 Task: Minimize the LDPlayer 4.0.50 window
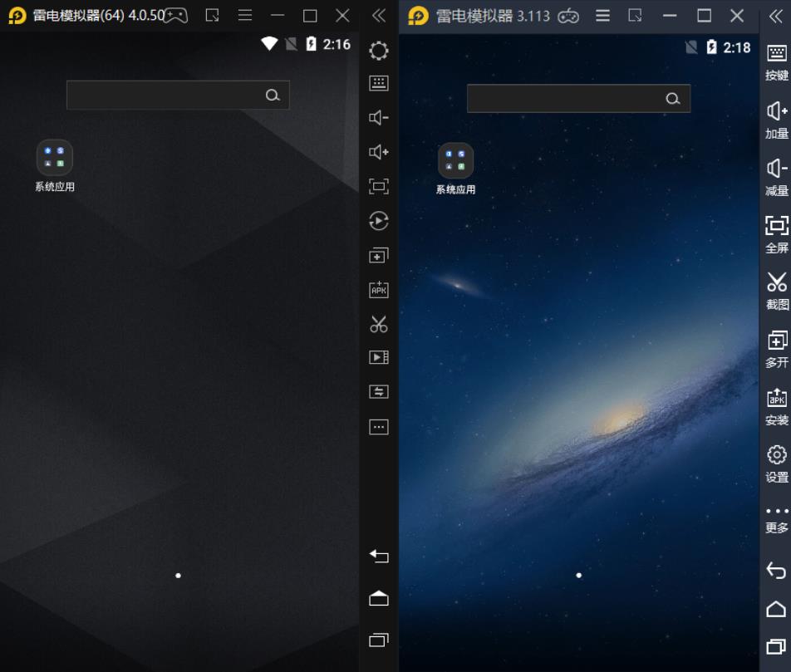click(278, 16)
